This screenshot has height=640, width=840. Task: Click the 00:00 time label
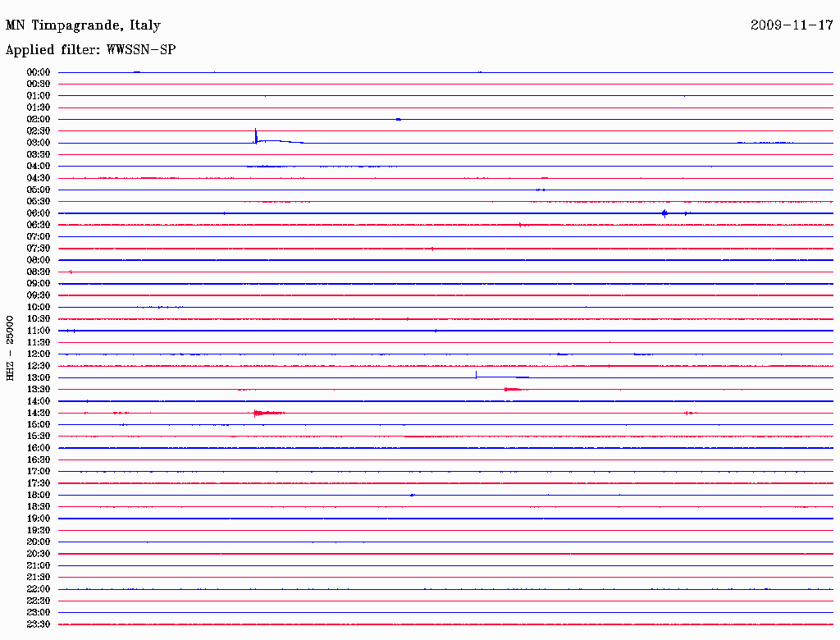39,72
